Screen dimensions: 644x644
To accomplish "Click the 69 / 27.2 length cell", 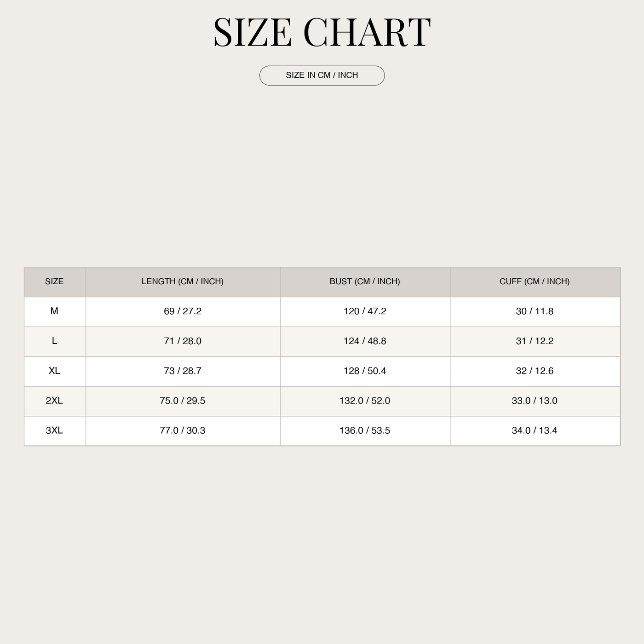I will click(x=183, y=312).
